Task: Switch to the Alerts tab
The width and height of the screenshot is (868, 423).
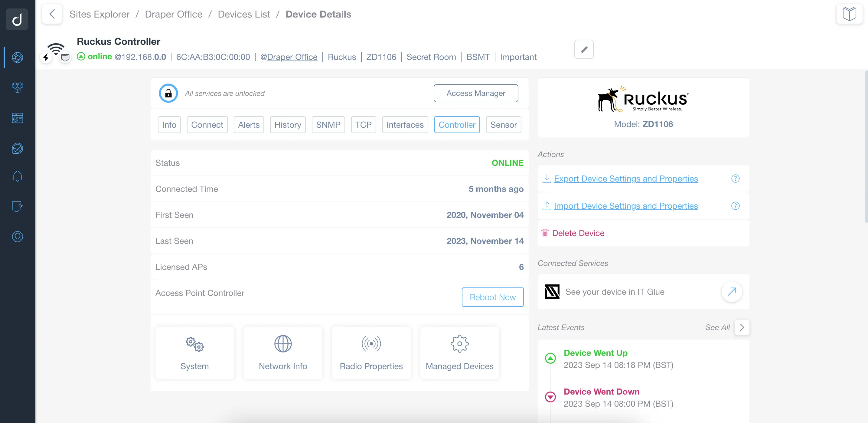Action: [249, 125]
